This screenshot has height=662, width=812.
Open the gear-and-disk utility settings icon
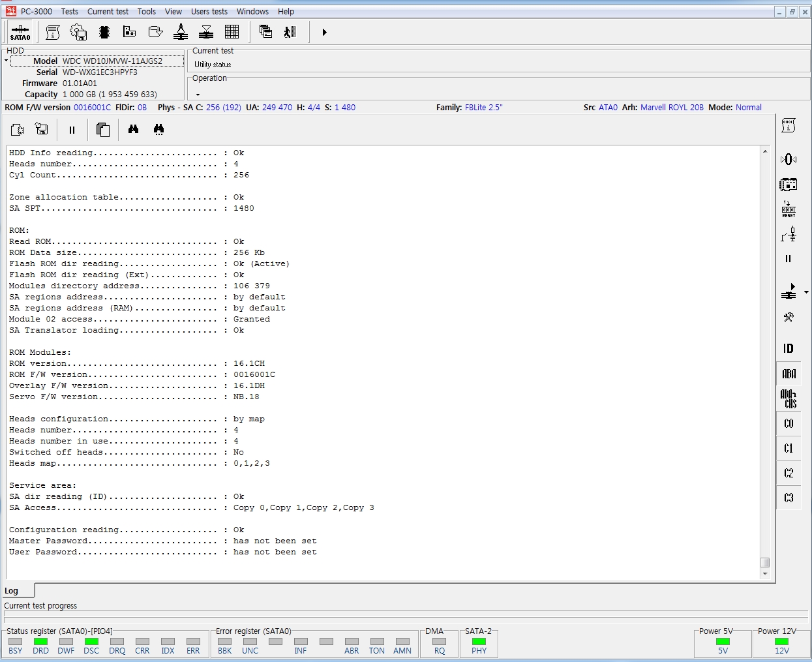pos(78,32)
